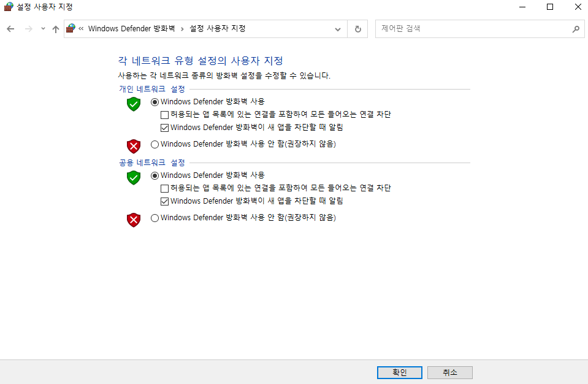Check block all incoming connections for public network
Viewport: 588px width, 384px height.
coord(164,188)
